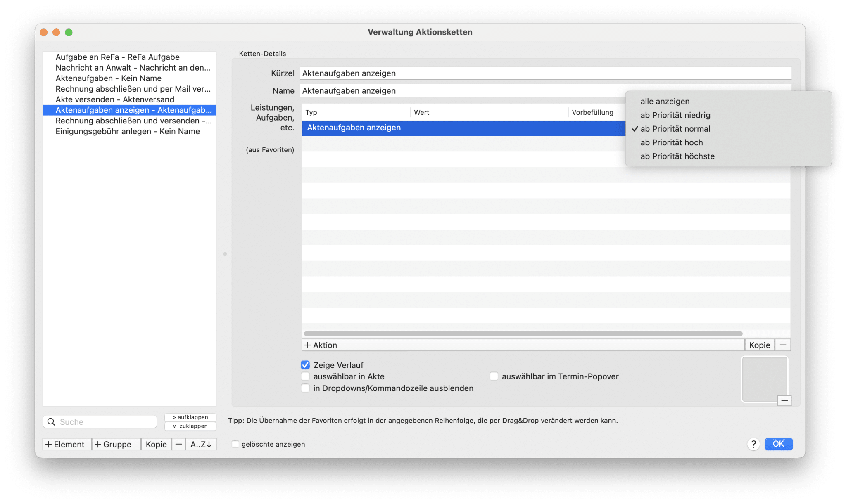
Task: Click minus button below the image well
Action: click(x=784, y=401)
